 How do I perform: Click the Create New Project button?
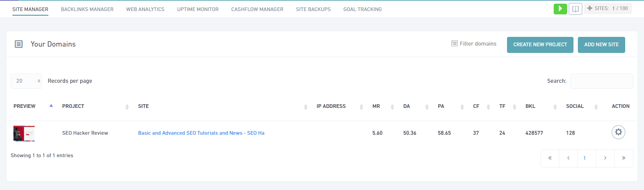click(x=540, y=45)
